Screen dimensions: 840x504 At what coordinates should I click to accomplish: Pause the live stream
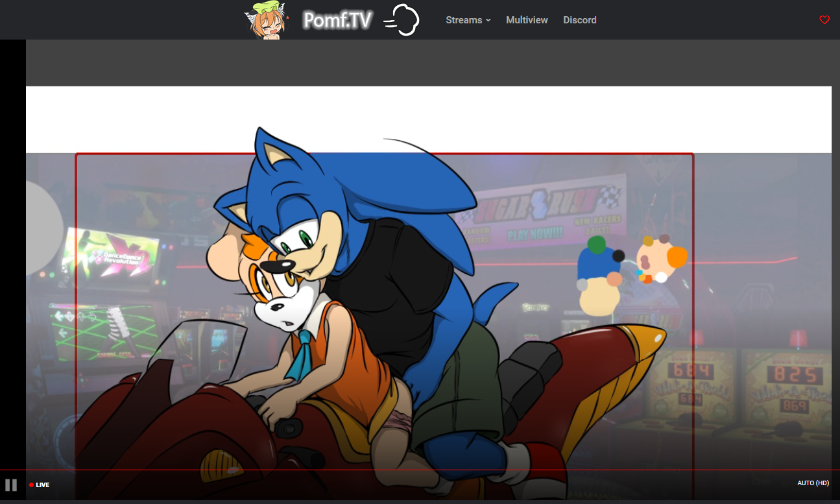tap(11, 485)
